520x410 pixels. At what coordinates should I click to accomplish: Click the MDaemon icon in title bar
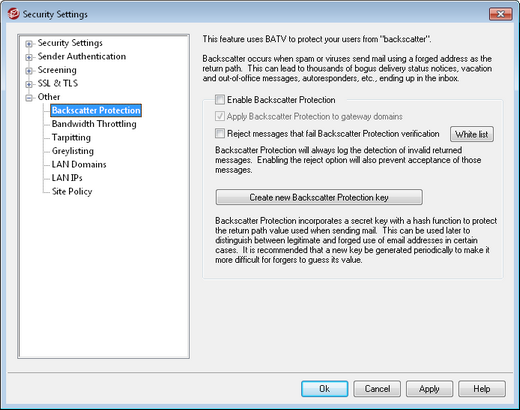tap(13, 14)
